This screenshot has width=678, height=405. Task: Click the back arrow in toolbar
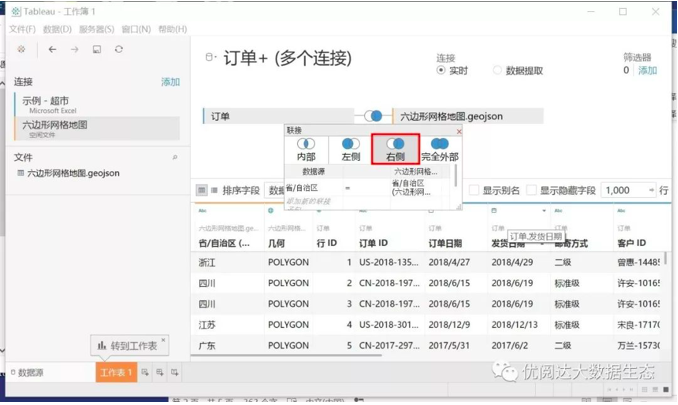[x=52, y=49]
